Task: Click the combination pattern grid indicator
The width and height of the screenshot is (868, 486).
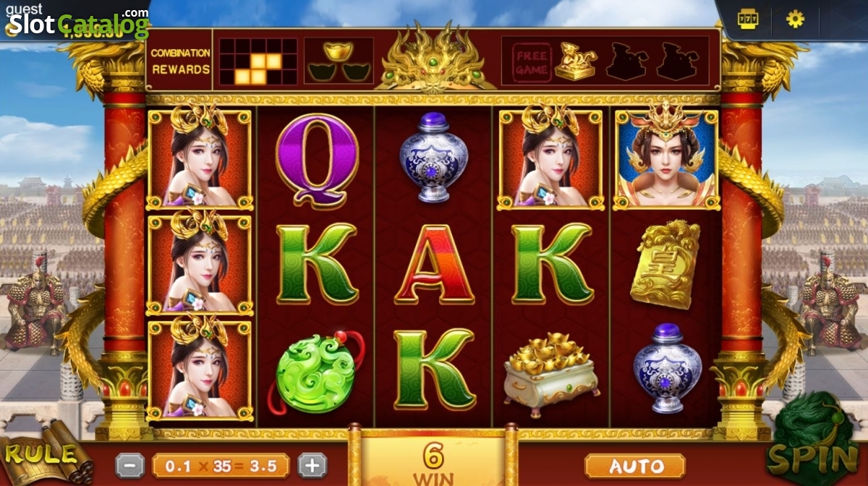Action: pos(258,61)
